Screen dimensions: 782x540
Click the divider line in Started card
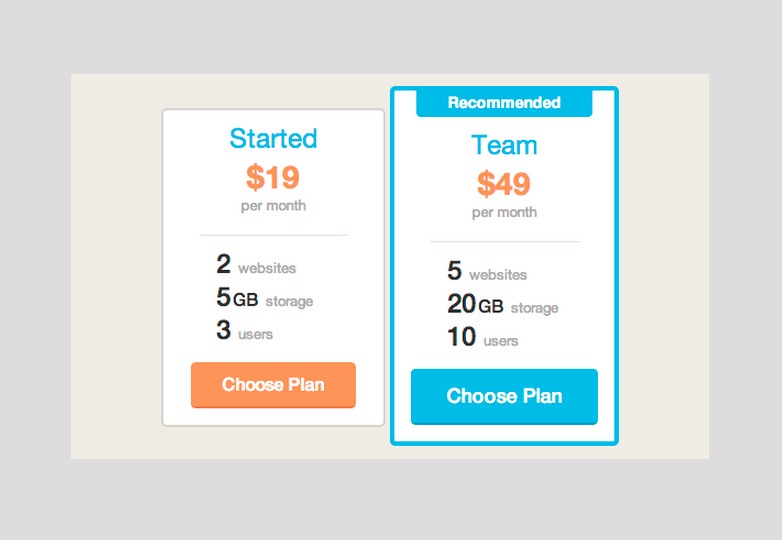point(273,235)
